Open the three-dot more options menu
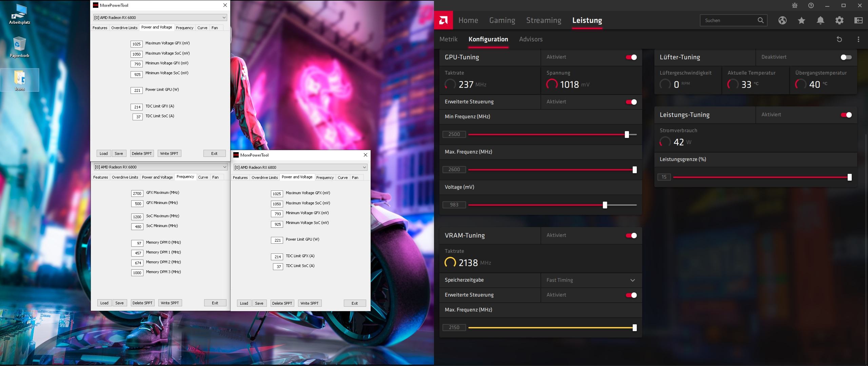 point(859,39)
